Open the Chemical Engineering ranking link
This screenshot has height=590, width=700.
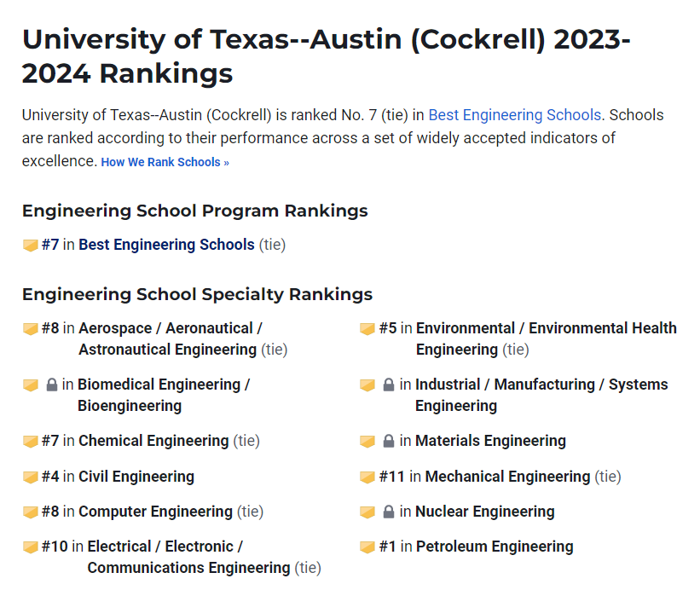(x=153, y=441)
